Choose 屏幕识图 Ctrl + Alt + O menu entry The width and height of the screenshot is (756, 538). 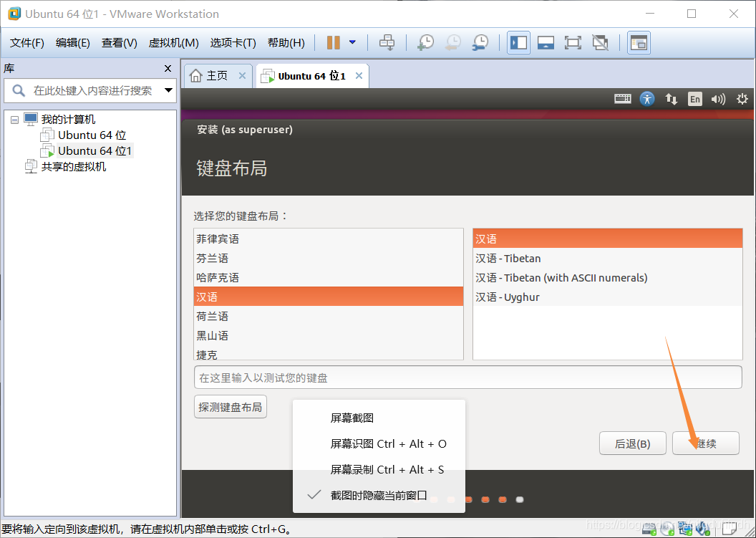(x=379, y=444)
